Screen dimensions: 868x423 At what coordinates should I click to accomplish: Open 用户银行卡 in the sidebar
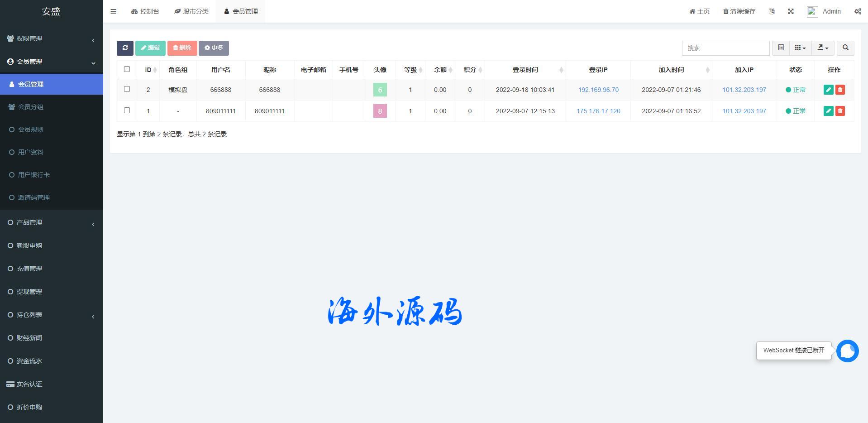tap(34, 175)
